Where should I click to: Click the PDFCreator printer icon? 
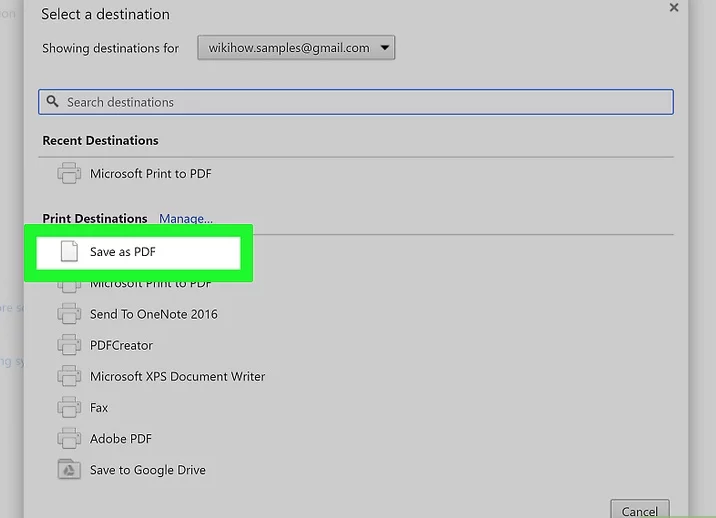click(x=69, y=345)
